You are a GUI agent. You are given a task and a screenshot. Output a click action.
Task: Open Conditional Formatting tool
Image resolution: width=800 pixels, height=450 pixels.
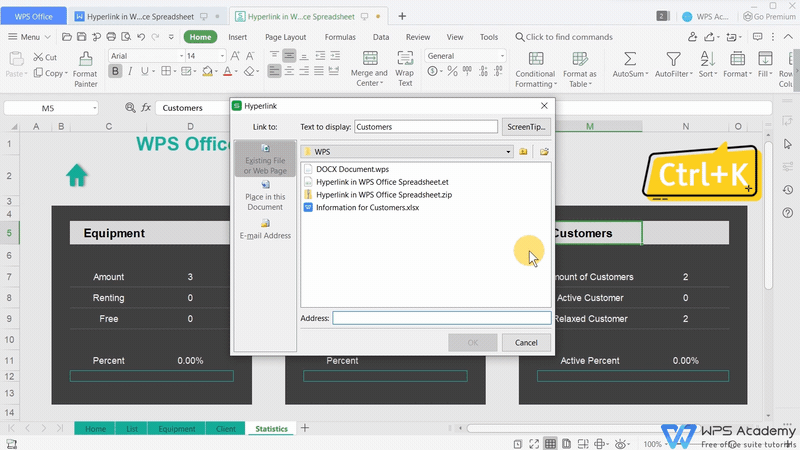(x=535, y=59)
